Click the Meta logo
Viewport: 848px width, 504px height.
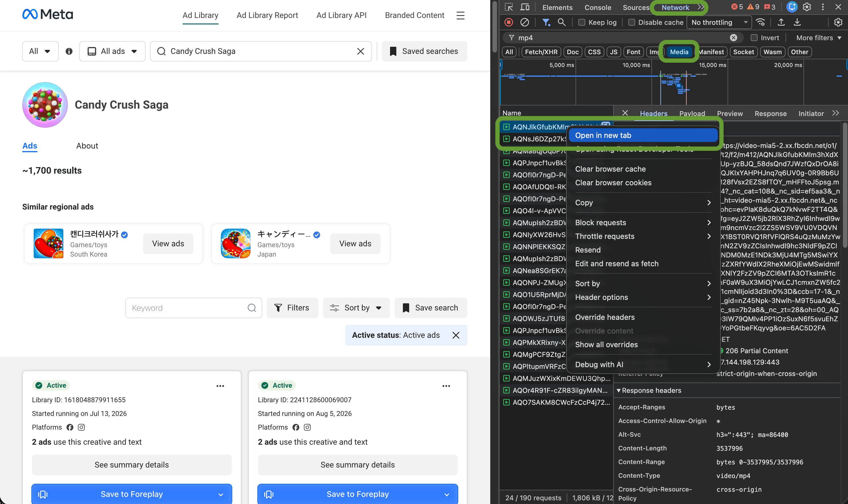(x=48, y=14)
